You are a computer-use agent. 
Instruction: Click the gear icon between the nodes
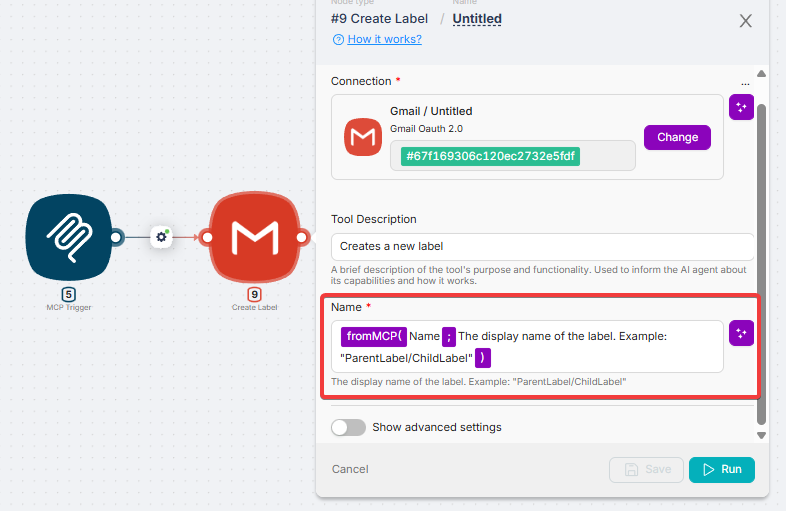click(x=161, y=237)
